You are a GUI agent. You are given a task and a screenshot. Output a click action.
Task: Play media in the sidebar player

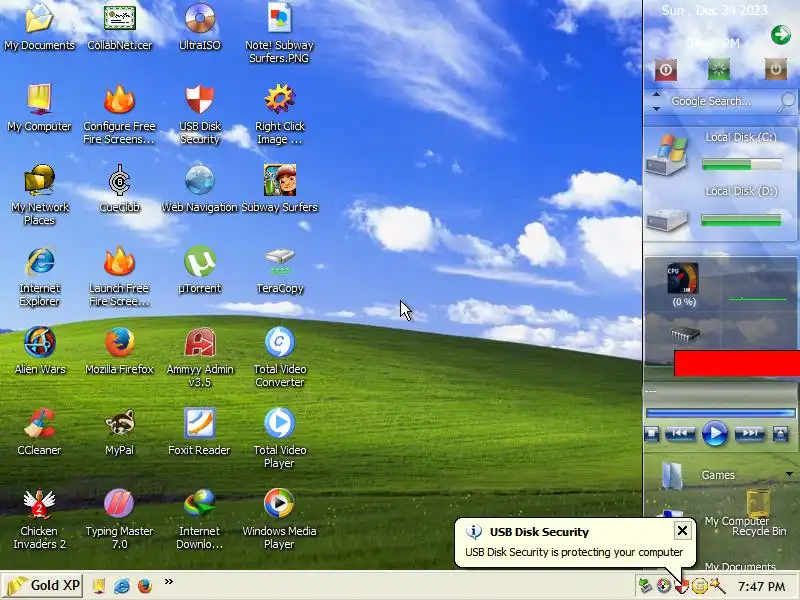(x=714, y=434)
